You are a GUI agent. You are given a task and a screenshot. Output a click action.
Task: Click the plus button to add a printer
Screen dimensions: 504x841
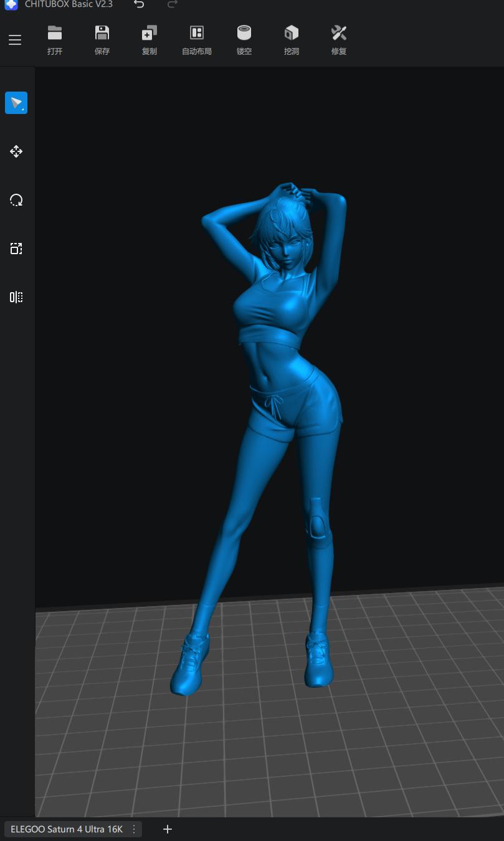167,829
